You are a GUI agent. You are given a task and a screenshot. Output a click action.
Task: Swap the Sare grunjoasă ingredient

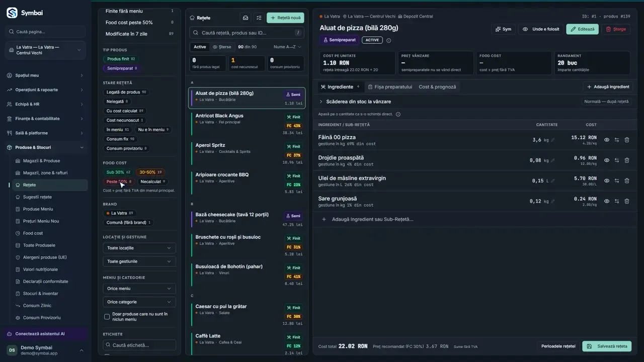point(617,201)
